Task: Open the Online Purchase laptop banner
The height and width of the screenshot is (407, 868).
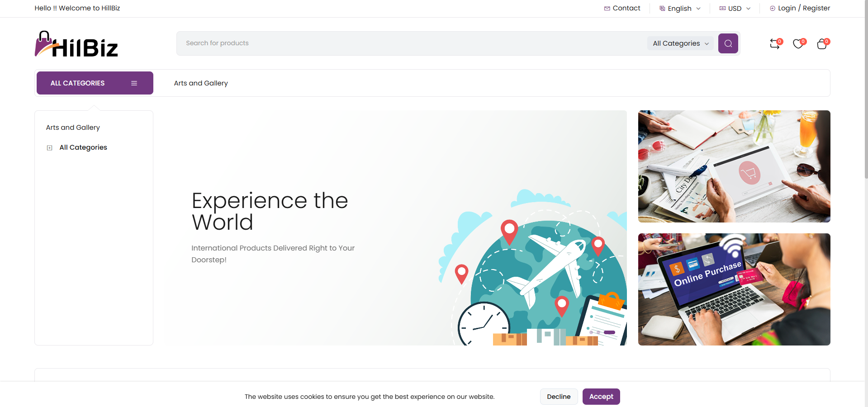Action: [734, 289]
